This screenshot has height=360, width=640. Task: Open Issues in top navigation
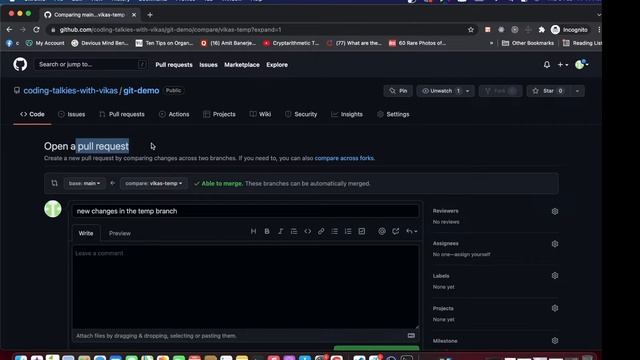[x=208, y=64]
